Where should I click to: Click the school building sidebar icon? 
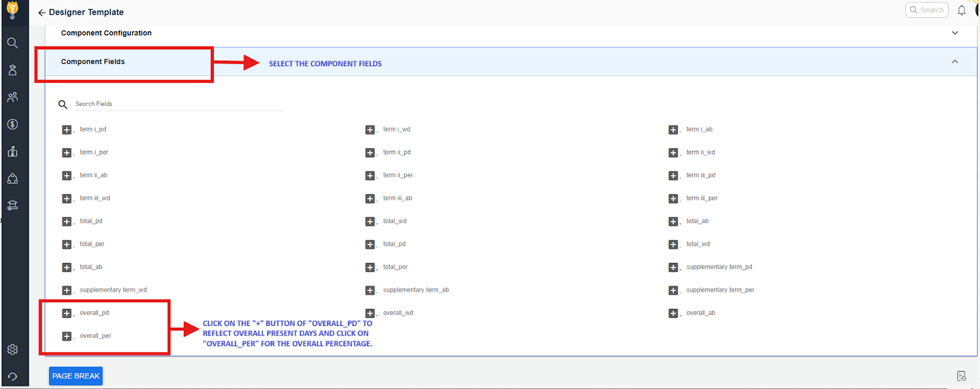point(12,151)
